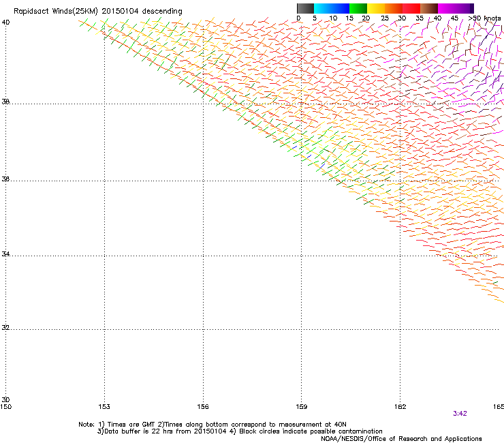Click the latitude label 30
The image size is (504, 443).
pyautogui.click(x=5, y=400)
